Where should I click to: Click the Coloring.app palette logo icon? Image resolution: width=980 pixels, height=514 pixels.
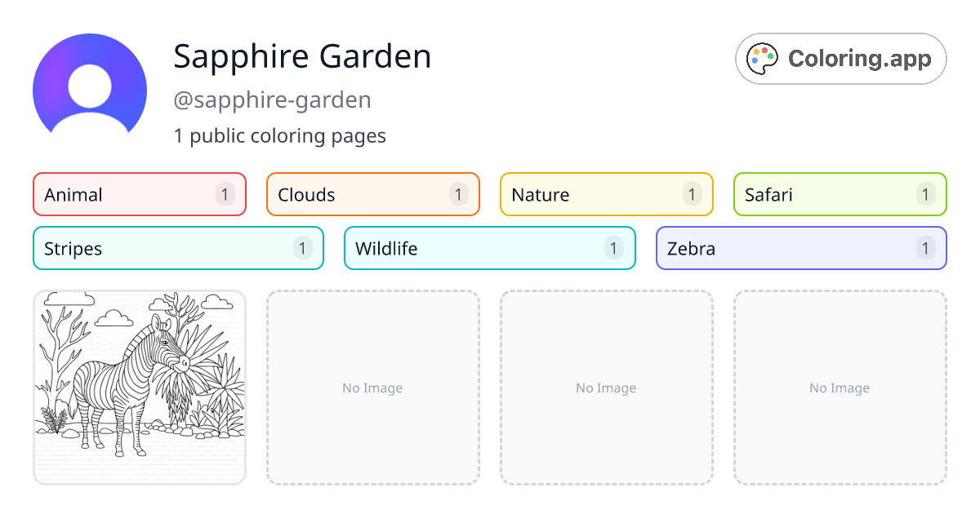[761, 58]
